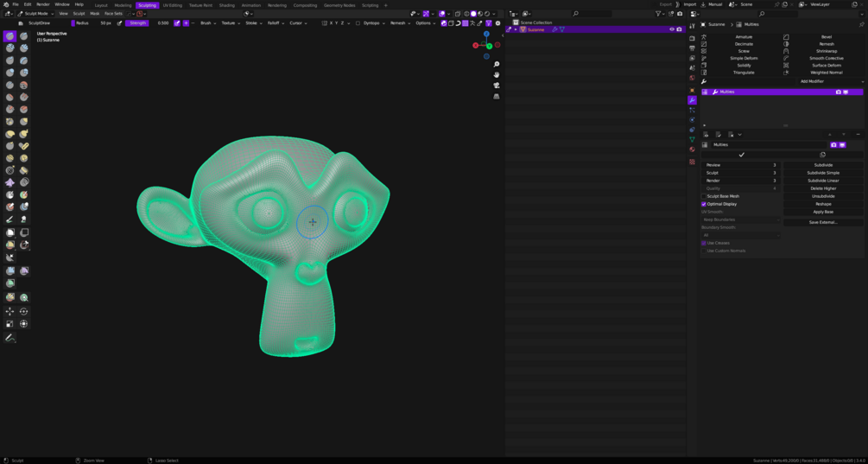The height and width of the screenshot is (464, 868).
Task: Select the Move transform tool
Action: click(x=10, y=312)
